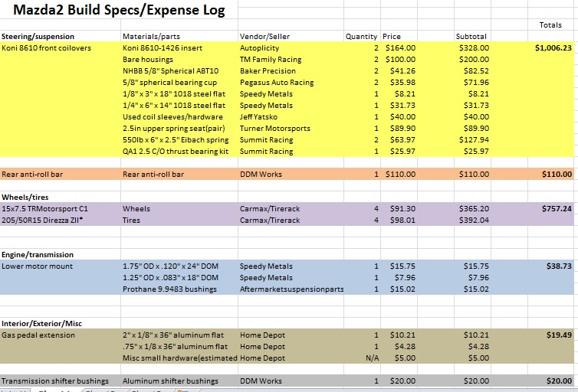Select the 'Used coil sleeves/hardware' cell
This screenshot has width=578, height=392.
(x=179, y=116)
